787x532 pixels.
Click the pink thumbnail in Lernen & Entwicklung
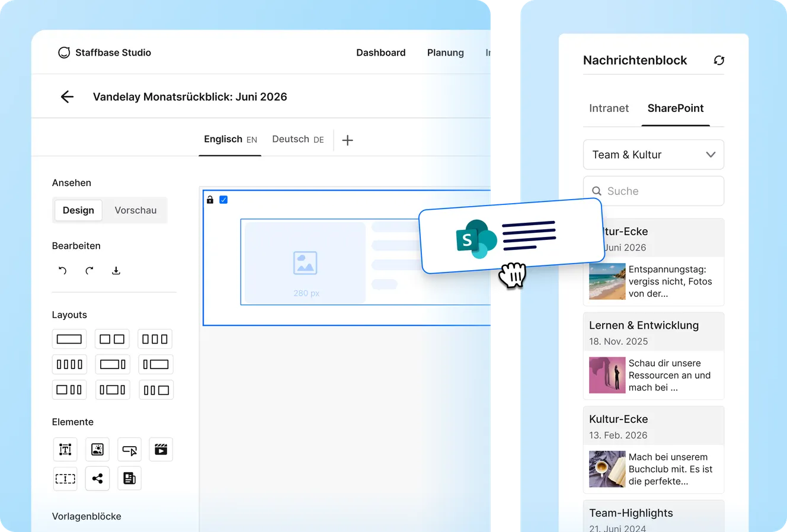coord(607,375)
